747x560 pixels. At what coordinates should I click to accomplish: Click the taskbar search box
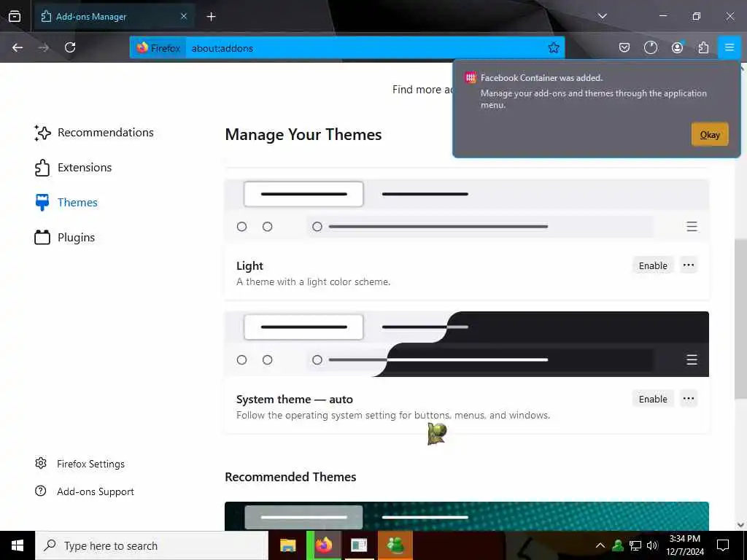click(152, 545)
